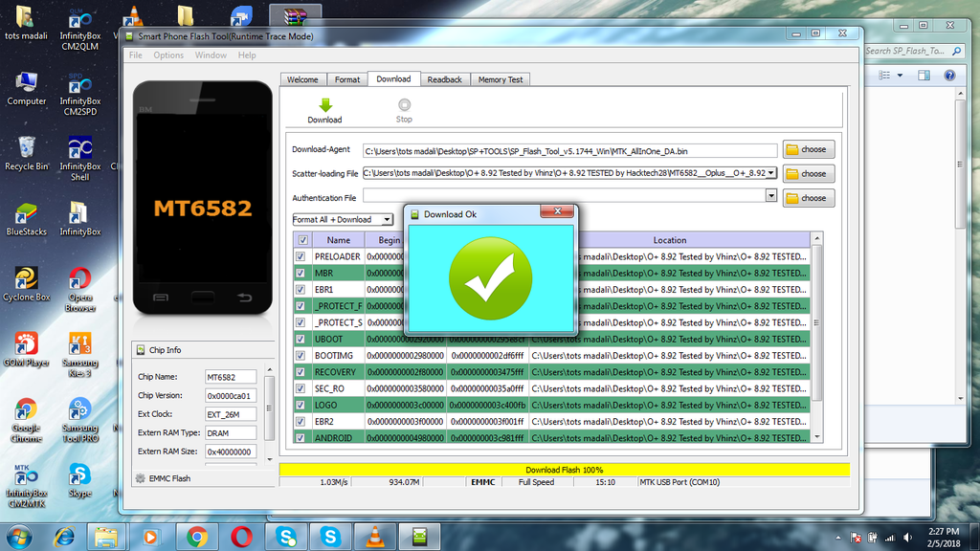This screenshot has height=551, width=980.
Task: Open the Recycle Bin desktop icon
Action: (x=26, y=153)
